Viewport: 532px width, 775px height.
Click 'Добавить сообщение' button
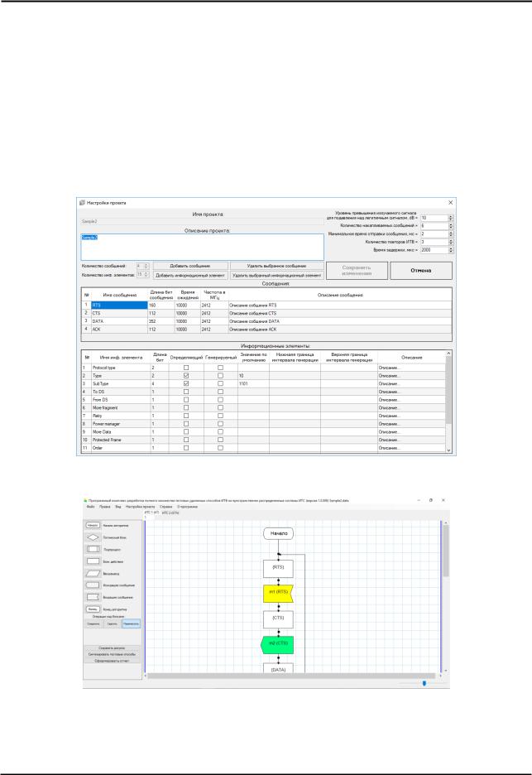pos(190,266)
